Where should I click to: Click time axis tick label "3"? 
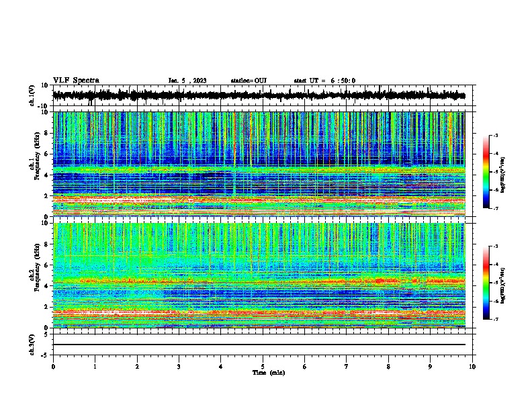[x=179, y=367]
